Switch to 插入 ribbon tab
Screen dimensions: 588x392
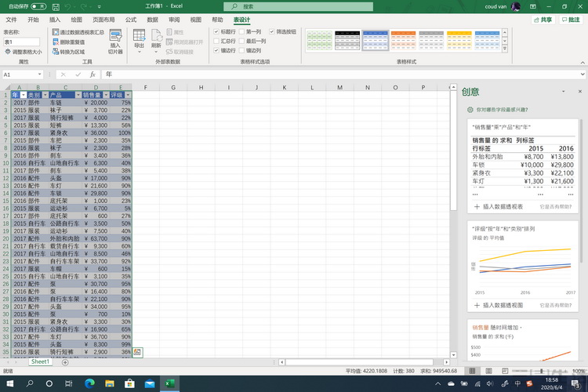point(55,20)
